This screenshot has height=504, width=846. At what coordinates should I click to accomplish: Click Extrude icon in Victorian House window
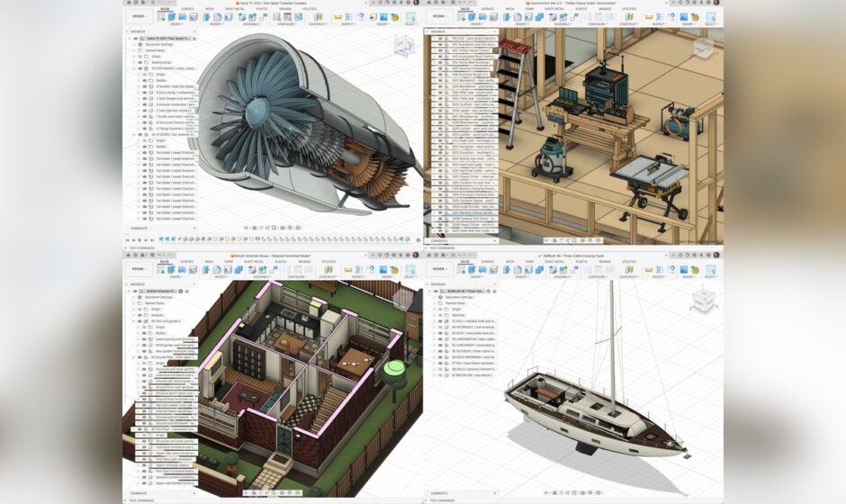click(x=172, y=270)
